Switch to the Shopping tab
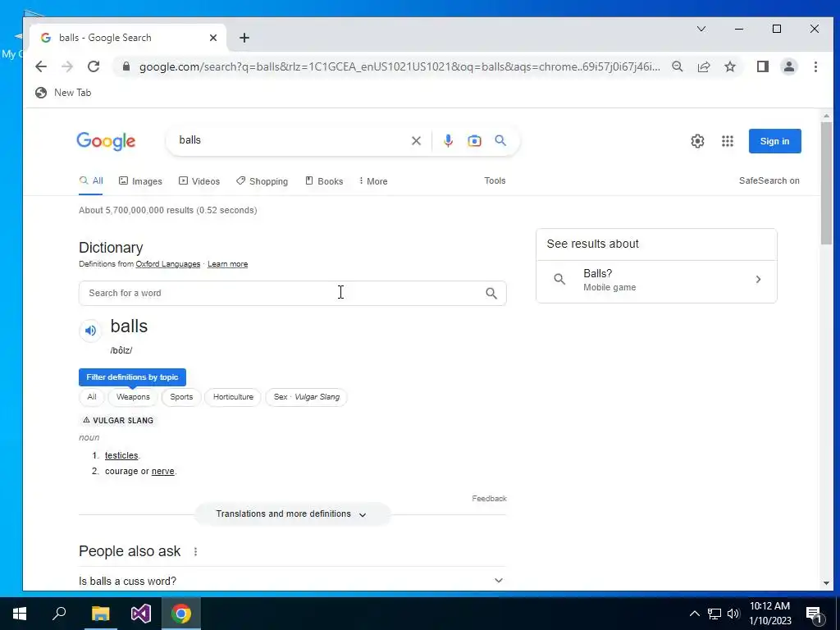840x630 pixels. coord(262,181)
